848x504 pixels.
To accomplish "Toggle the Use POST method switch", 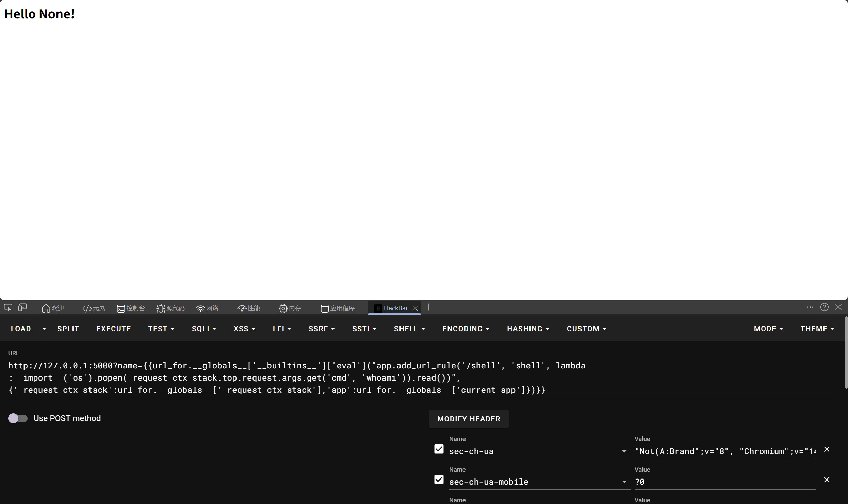I will pyautogui.click(x=18, y=418).
